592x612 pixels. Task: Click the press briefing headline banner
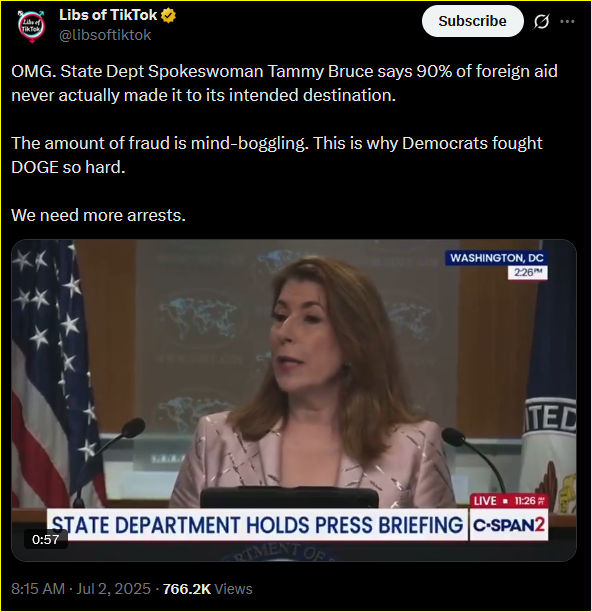(257, 525)
